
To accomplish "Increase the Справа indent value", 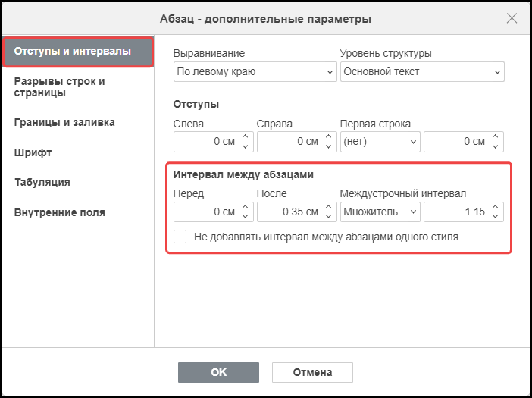I will point(328,136).
